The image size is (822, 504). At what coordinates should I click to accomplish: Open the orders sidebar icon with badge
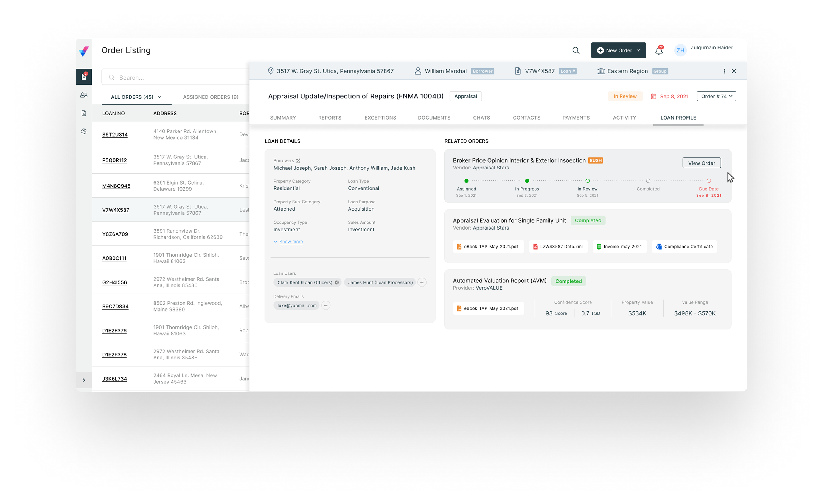84,77
